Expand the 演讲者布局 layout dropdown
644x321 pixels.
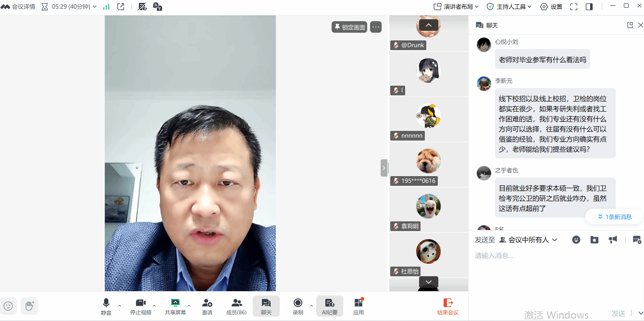[x=456, y=7]
